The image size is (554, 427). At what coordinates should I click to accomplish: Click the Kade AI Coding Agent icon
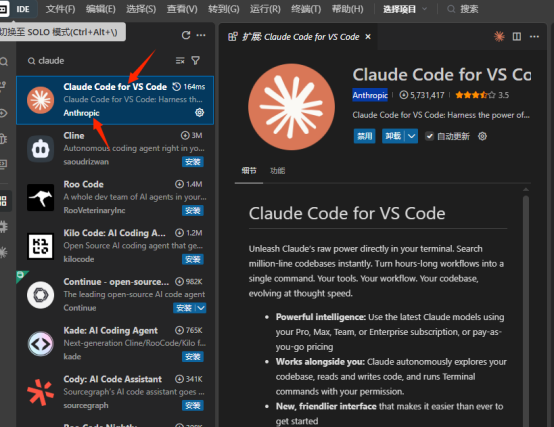[x=41, y=344]
